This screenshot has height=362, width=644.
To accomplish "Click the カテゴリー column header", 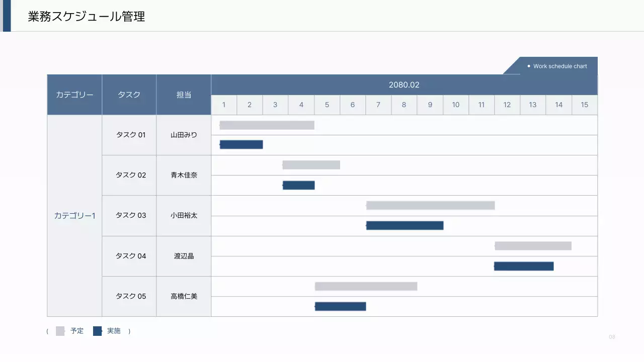I will [74, 95].
